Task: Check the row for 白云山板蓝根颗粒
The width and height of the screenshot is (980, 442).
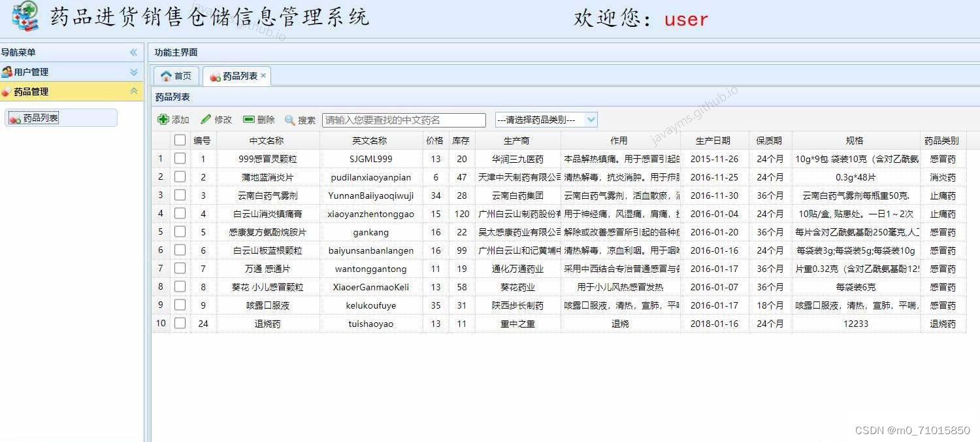Action: coord(180,250)
